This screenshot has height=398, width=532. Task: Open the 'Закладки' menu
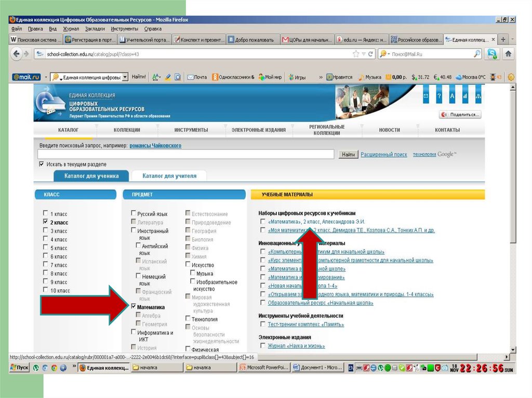click(x=95, y=29)
